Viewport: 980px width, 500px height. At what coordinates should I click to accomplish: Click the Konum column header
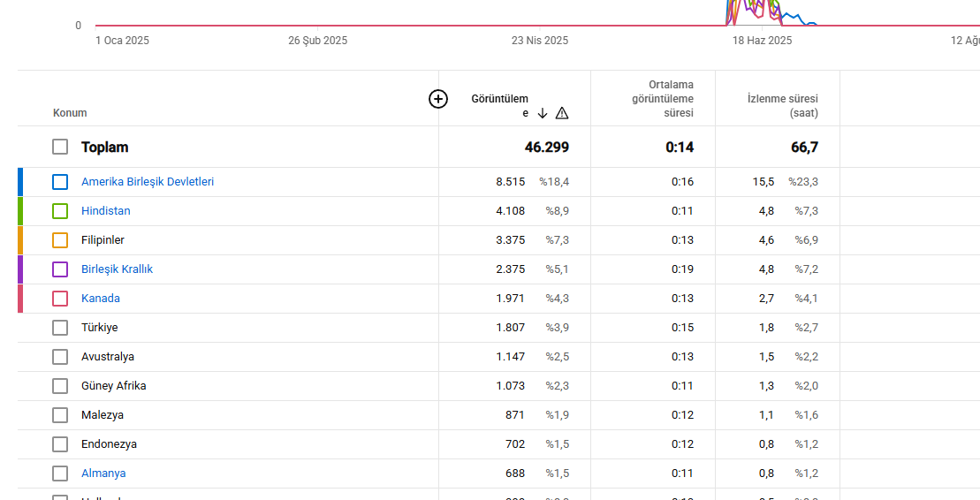[70, 113]
